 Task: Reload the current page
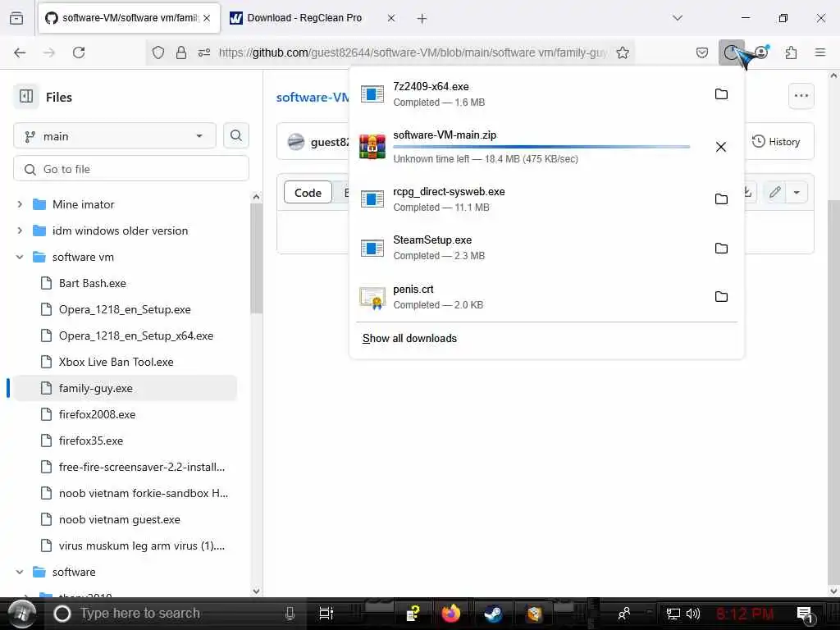pyautogui.click(x=79, y=52)
